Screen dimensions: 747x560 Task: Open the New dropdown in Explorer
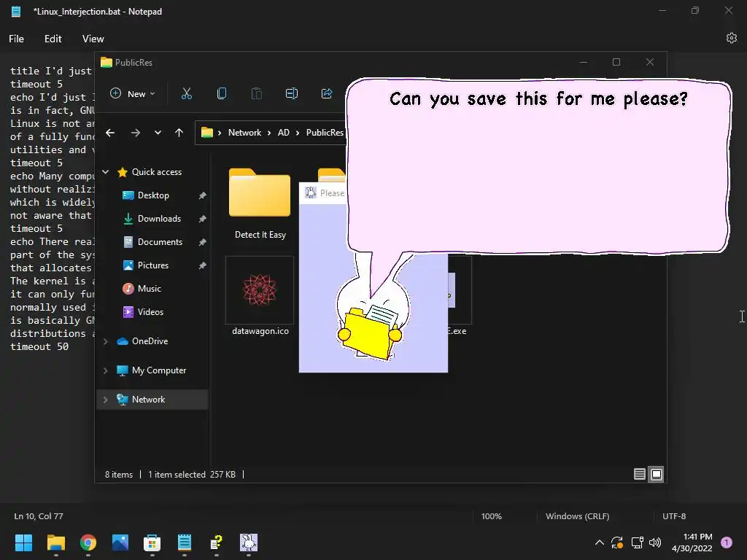(133, 94)
